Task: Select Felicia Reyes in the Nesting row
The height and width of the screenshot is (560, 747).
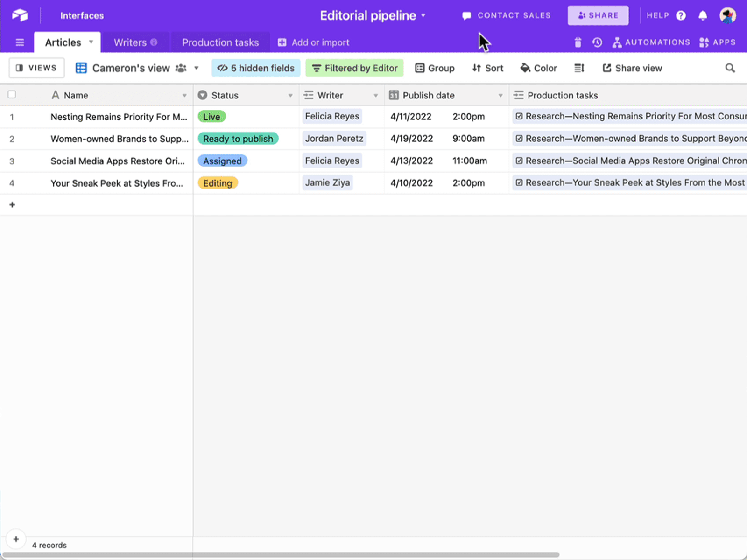Action: click(332, 116)
